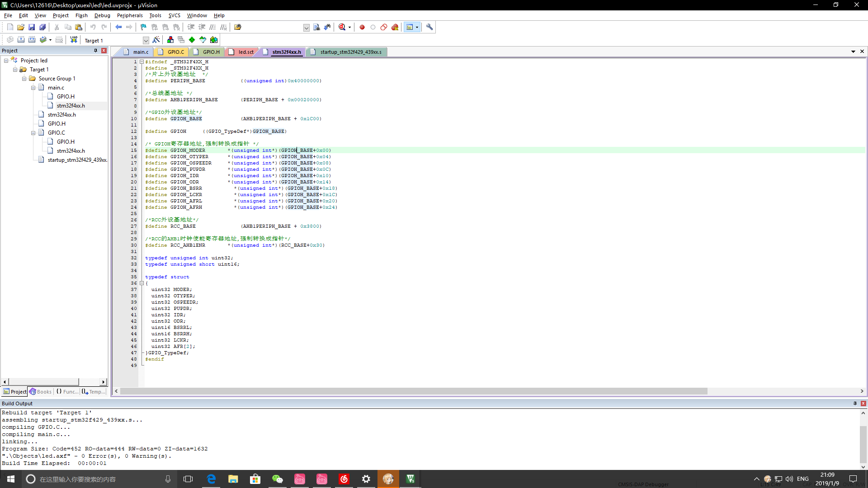Click Manage Project Items icon
Screen dimensions: 868x488
click(170, 40)
